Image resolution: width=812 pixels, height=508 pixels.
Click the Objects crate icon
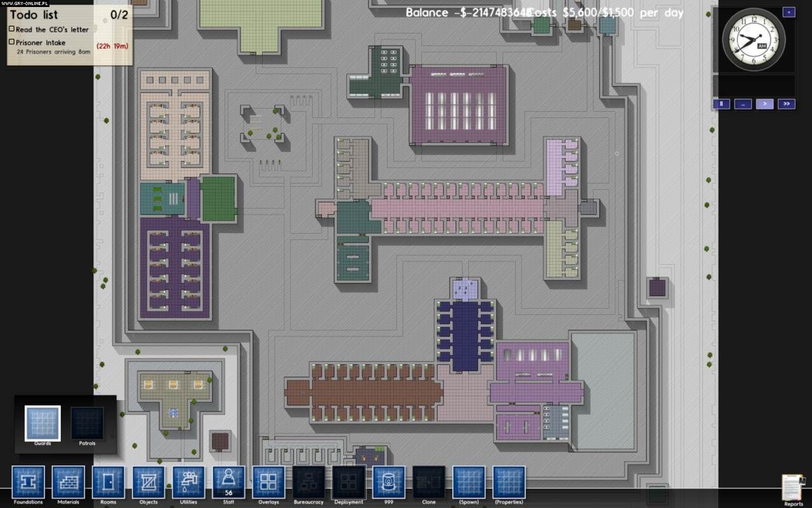point(148,483)
